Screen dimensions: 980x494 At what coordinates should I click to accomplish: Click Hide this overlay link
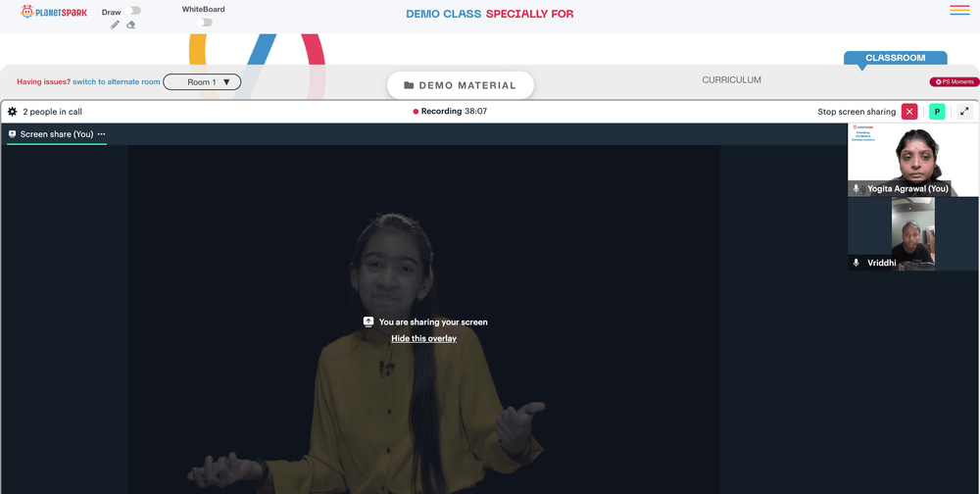click(x=423, y=338)
